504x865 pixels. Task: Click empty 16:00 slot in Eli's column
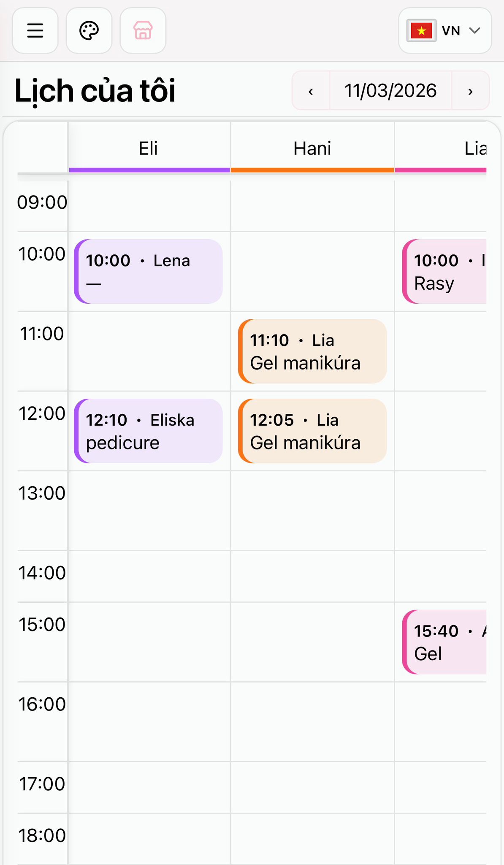(x=149, y=721)
